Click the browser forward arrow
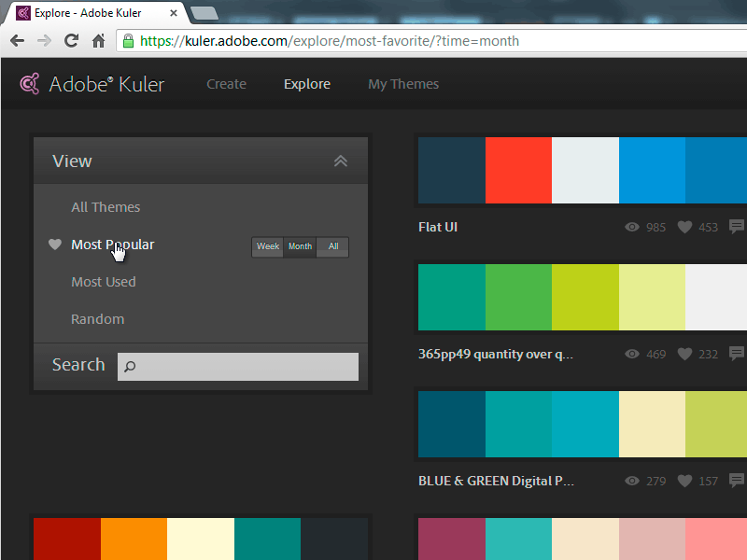747x560 pixels. click(x=44, y=41)
